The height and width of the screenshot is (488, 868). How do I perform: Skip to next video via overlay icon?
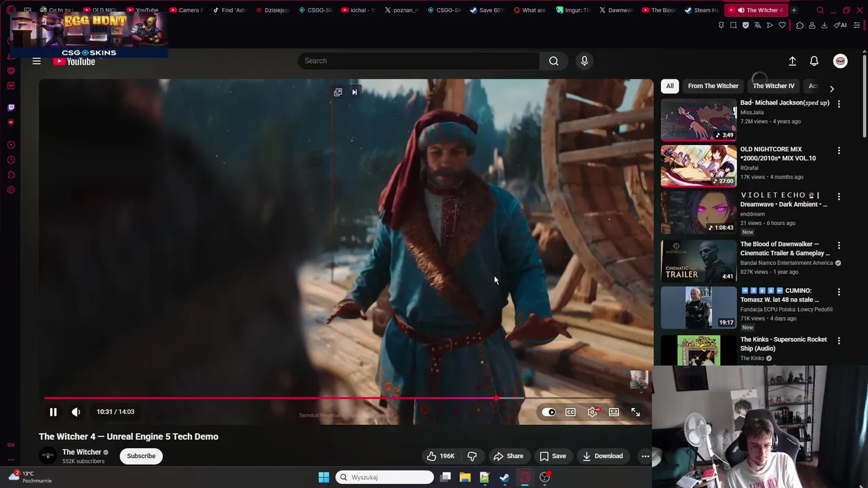tap(354, 92)
